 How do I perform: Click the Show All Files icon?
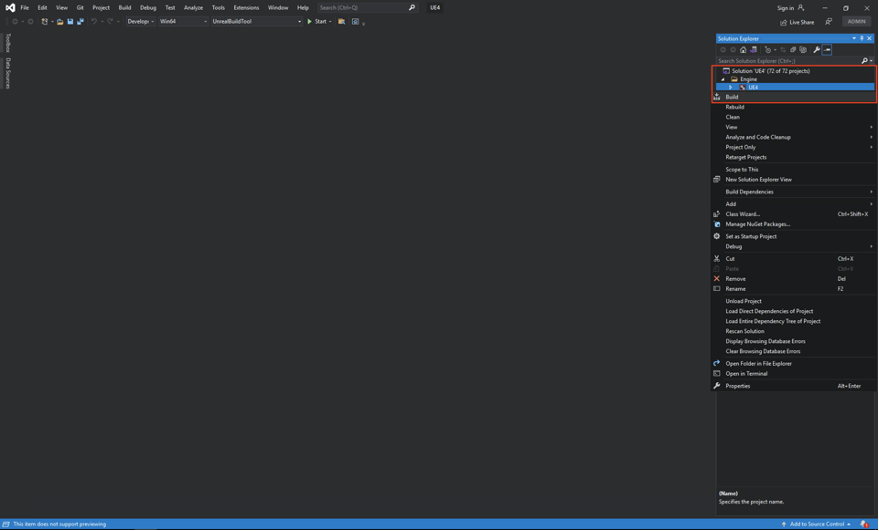803,50
